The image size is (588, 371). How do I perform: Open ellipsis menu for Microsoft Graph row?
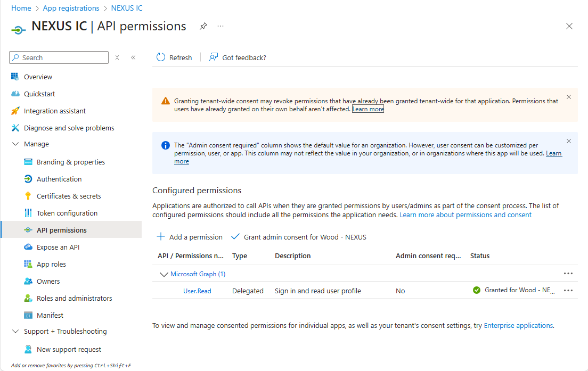pyautogui.click(x=568, y=274)
